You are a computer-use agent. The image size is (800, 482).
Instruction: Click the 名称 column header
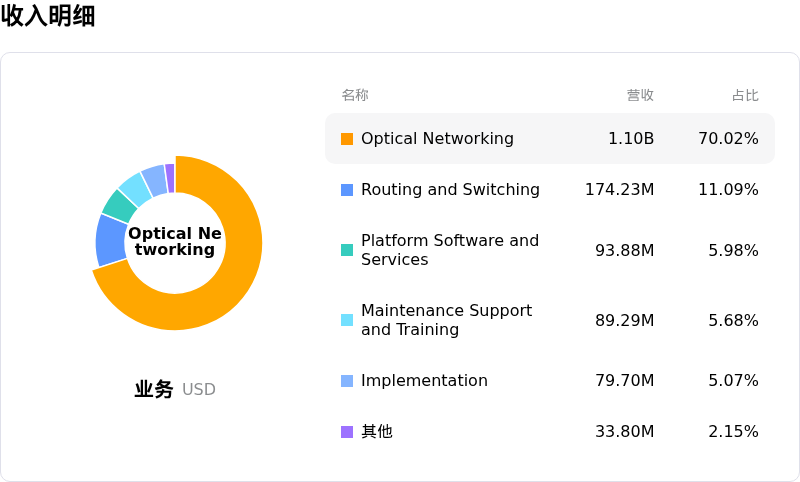click(355, 95)
